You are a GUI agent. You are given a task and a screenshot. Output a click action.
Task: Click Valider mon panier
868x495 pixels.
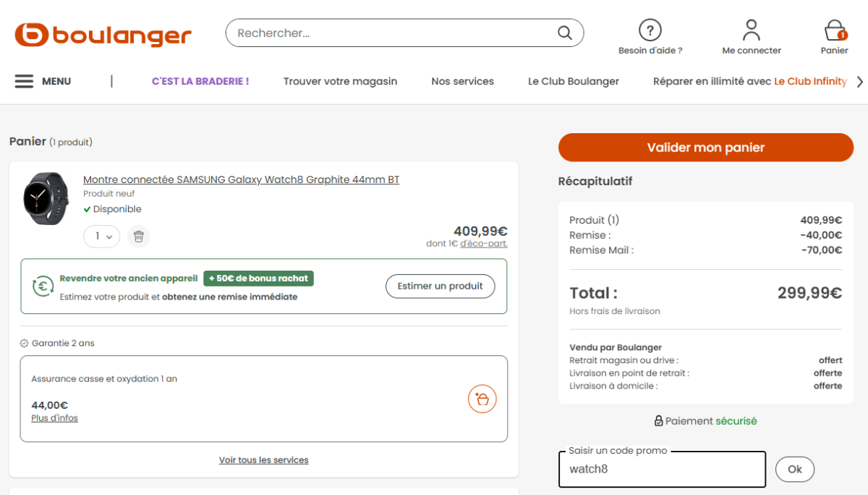pos(706,148)
